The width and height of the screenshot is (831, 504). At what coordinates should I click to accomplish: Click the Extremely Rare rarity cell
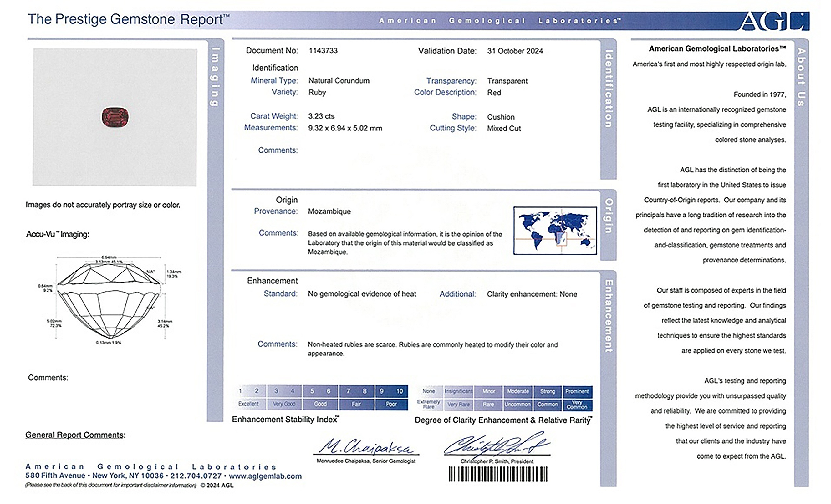(428, 404)
